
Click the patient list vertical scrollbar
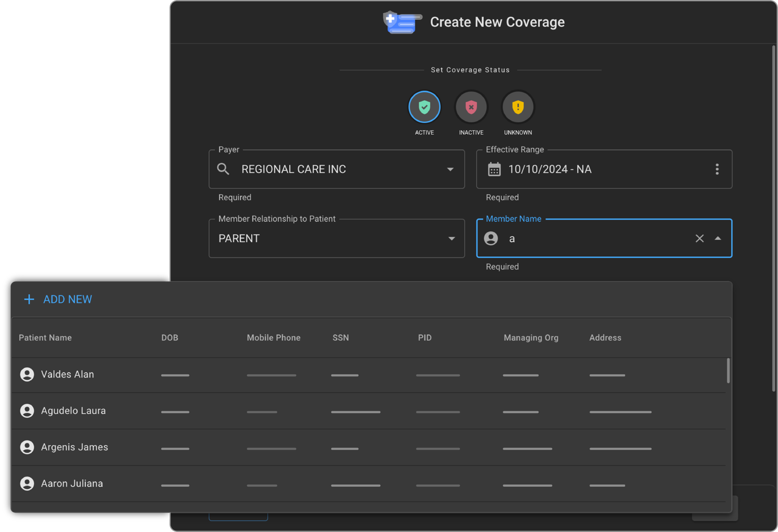click(728, 371)
